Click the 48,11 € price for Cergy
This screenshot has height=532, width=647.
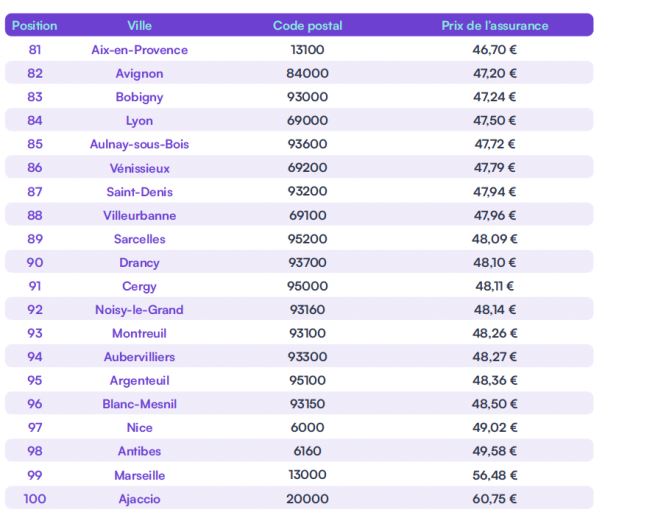pos(495,286)
